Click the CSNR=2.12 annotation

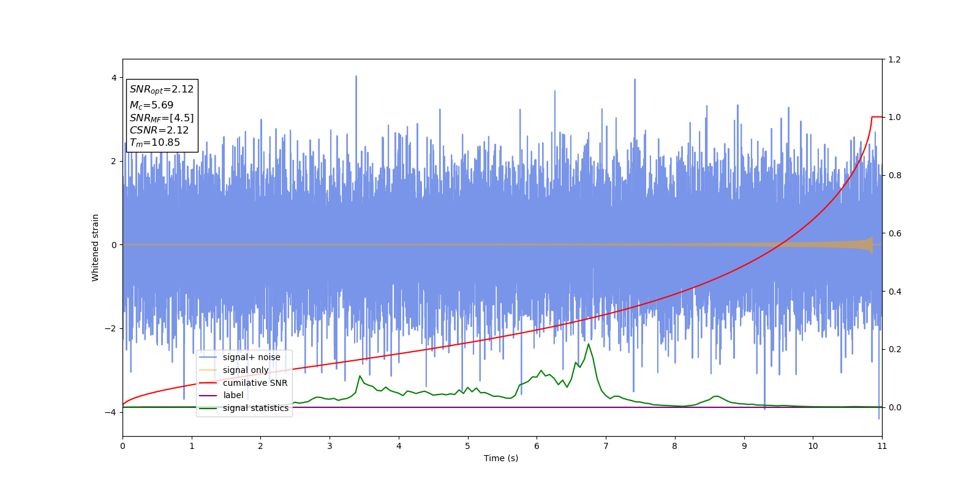tap(159, 130)
